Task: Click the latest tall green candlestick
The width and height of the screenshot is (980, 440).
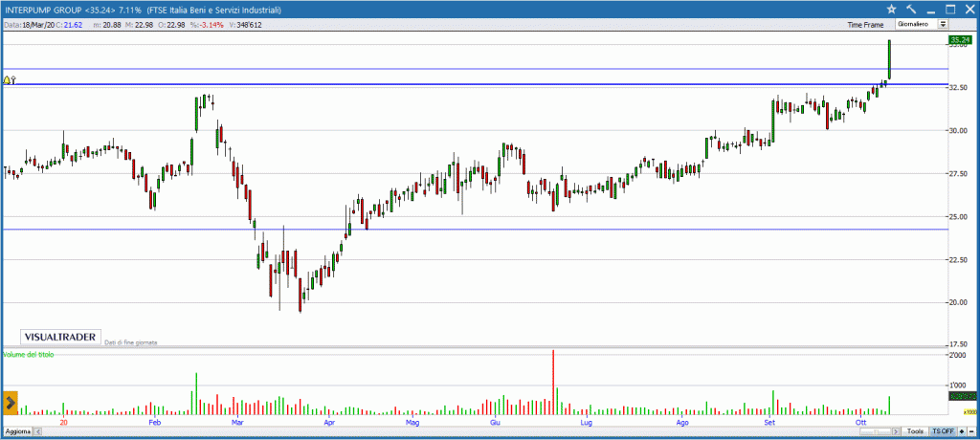Action: [x=889, y=59]
